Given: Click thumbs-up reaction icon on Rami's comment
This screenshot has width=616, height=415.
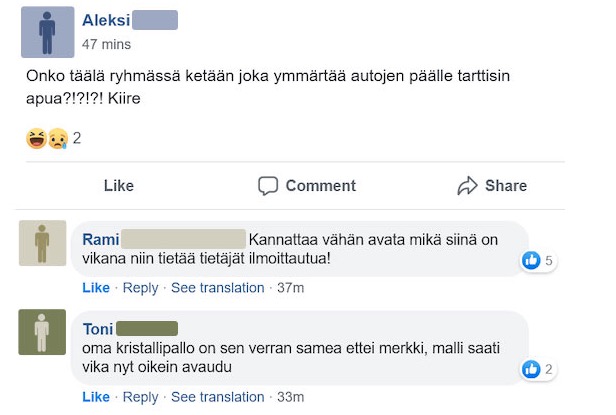Looking at the screenshot, I should pyautogui.click(x=532, y=261).
